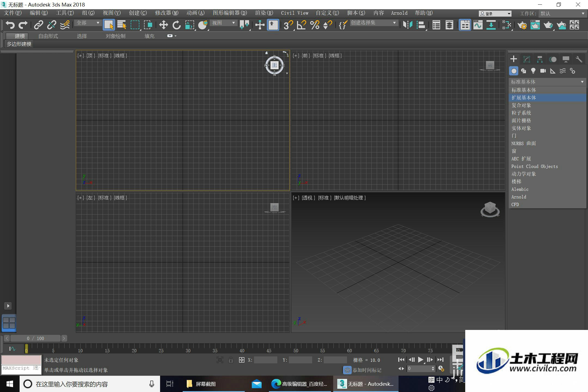Image resolution: width=588 pixels, height=392 pixels.
Task: Open the Utilities wrench tab
Action: pos(579,59)
